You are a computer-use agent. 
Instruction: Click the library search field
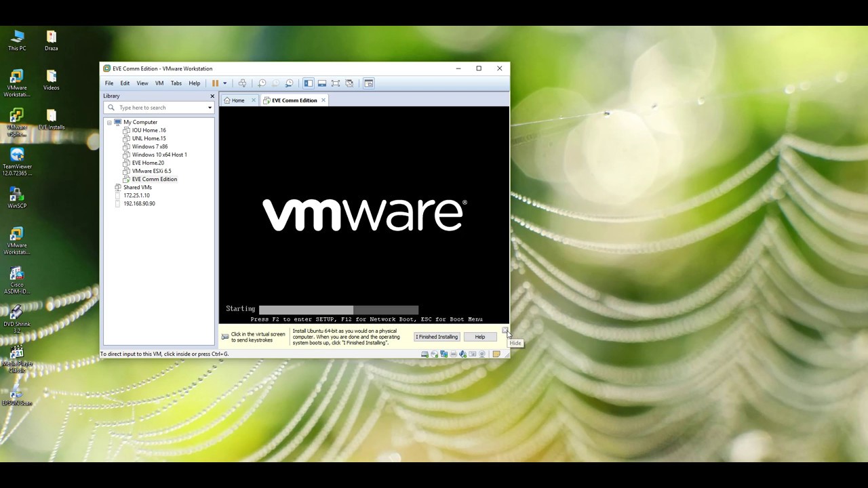[x=159, y=108]
